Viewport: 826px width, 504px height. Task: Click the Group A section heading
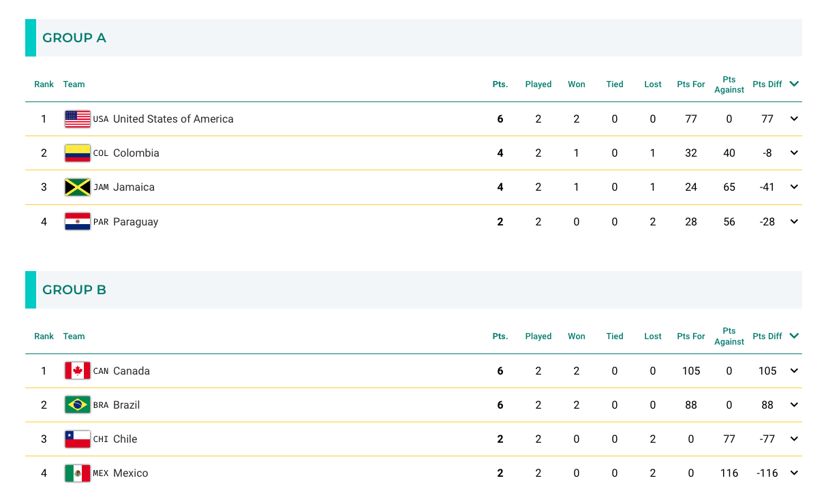[x=74, y=38]
